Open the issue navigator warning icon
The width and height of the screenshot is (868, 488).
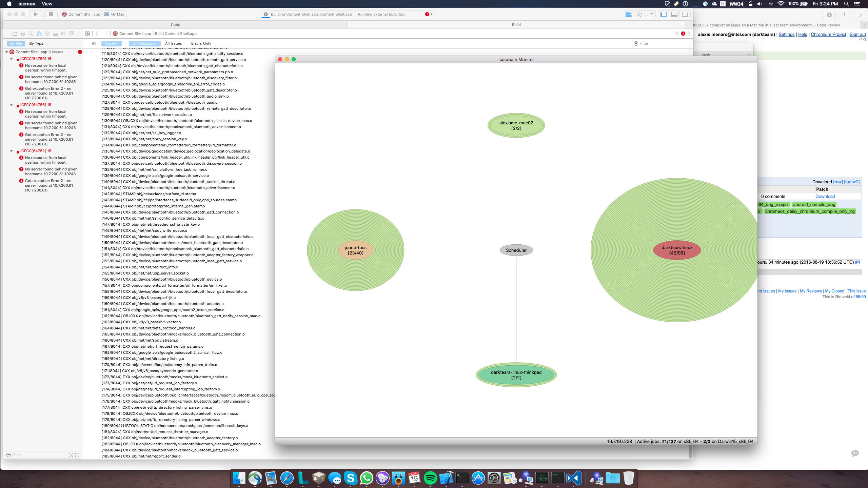[x=39, y=34]
